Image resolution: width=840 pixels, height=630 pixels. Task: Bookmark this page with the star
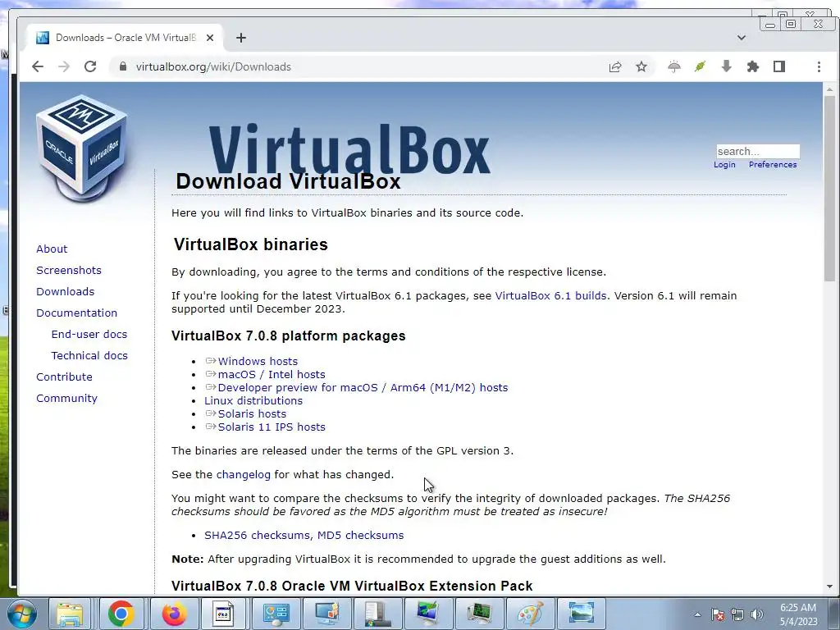point(641,66)
